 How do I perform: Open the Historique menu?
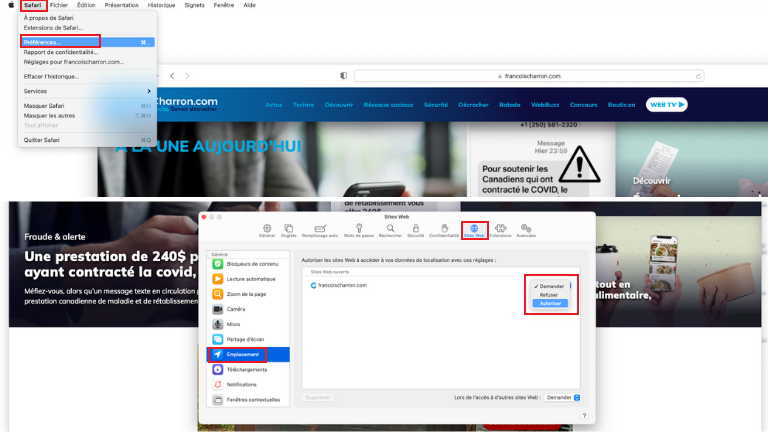(161, 5)
